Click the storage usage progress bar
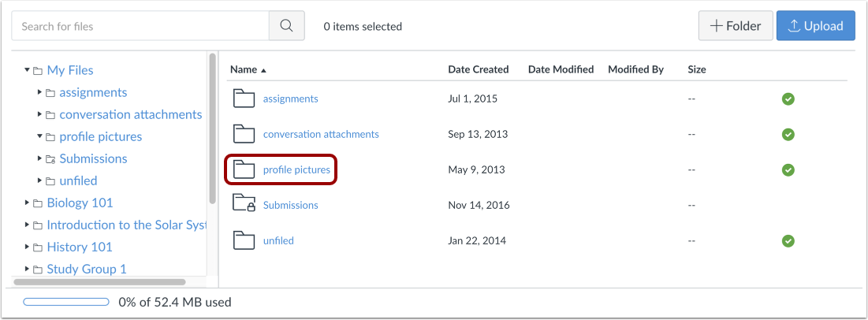Screen dimensions: 868x320 click(x=66, y=302)
